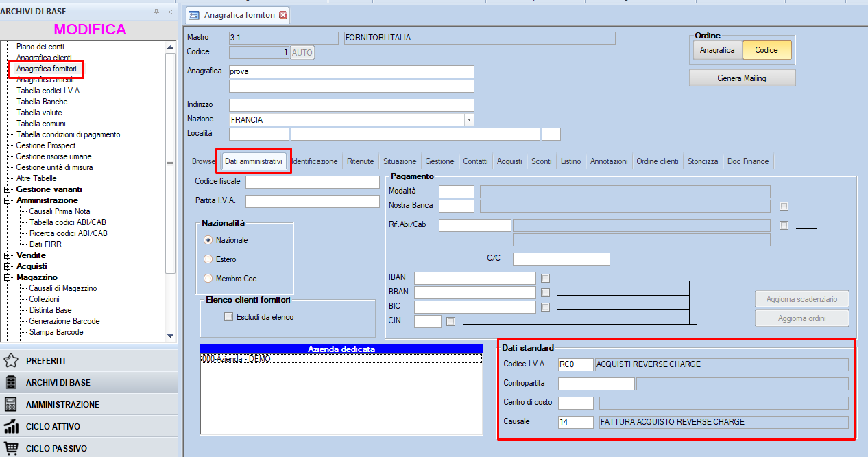Toggle the checkbox beside Rif.Abi/Cab row
Image resolution: width=868 pixels, height=457 pixels.
[784, 225]
